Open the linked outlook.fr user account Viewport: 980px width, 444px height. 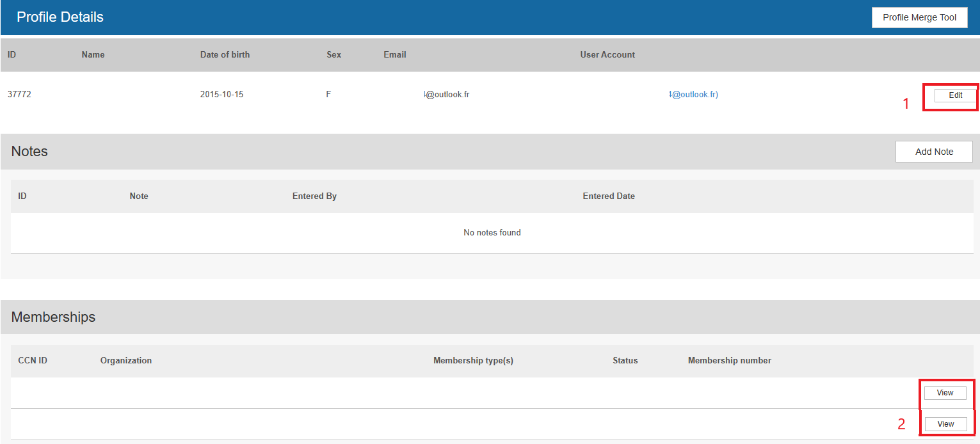tap(694, 95)
